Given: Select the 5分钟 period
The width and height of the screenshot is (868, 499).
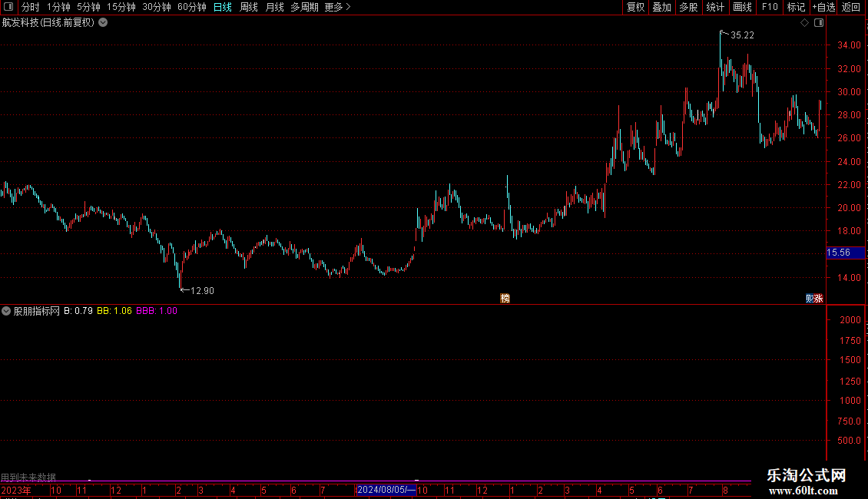Looking at the screenshot, I should pos(88,7).
